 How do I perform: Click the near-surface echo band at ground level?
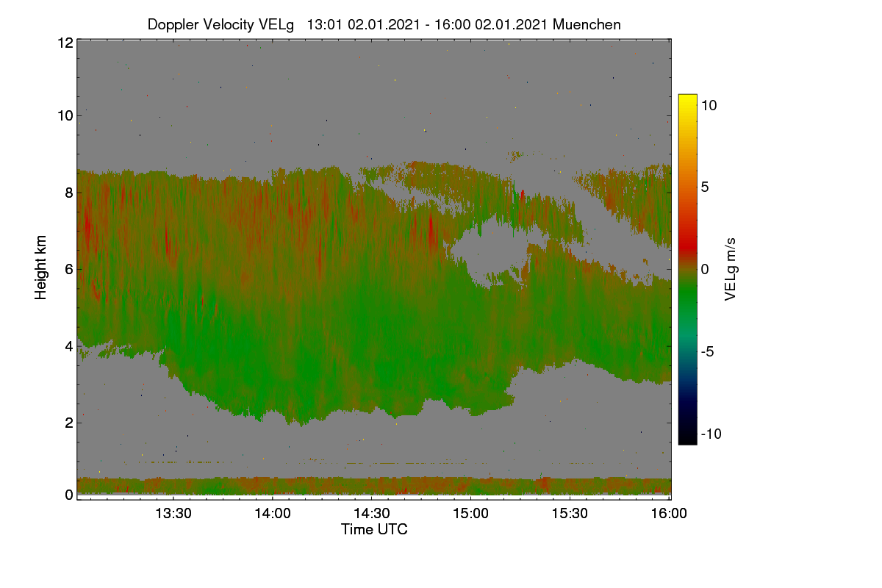pos(373,486)
